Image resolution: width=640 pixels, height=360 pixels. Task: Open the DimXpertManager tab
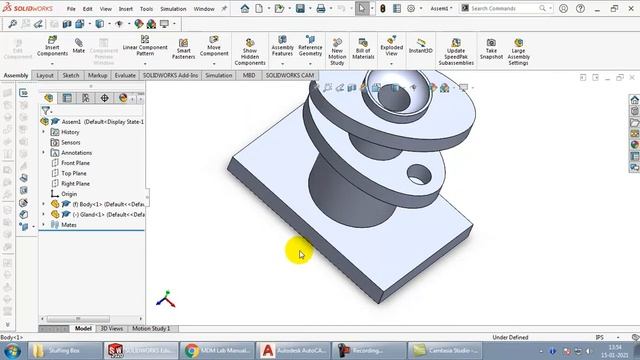(104, 98)
